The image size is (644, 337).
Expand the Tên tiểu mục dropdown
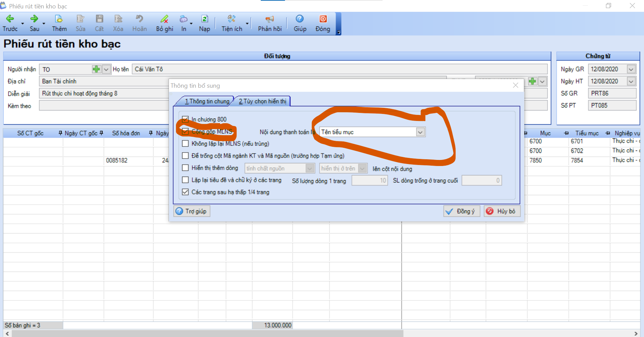coord(420,132)
